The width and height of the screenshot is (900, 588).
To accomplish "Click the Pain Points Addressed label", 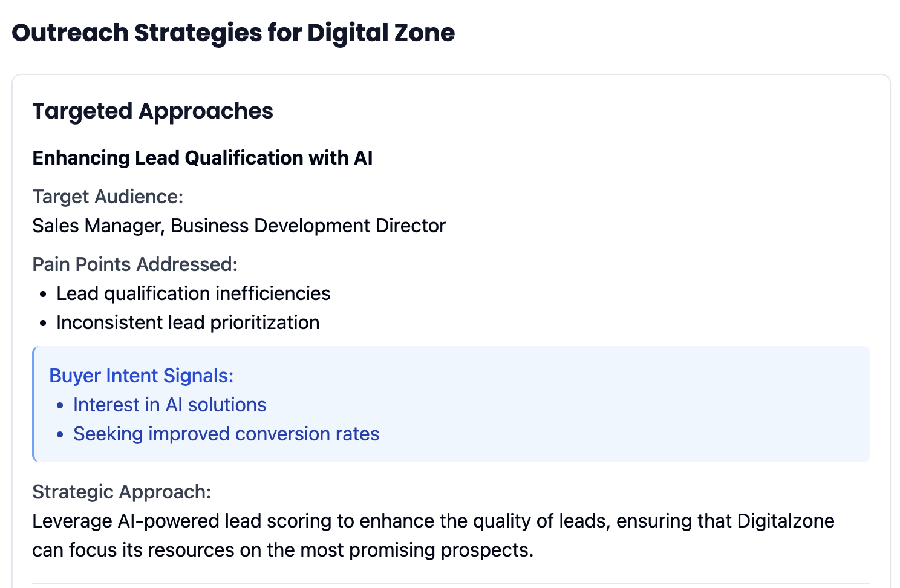I will click(135, 264).
